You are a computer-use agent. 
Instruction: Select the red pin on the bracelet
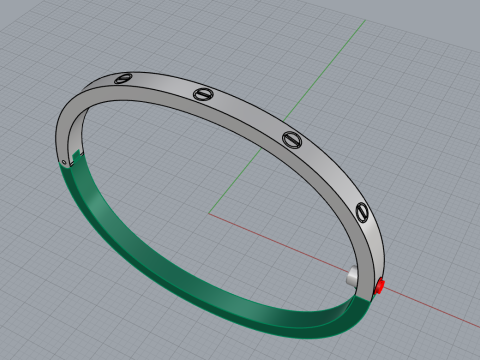tap(379, 287)
